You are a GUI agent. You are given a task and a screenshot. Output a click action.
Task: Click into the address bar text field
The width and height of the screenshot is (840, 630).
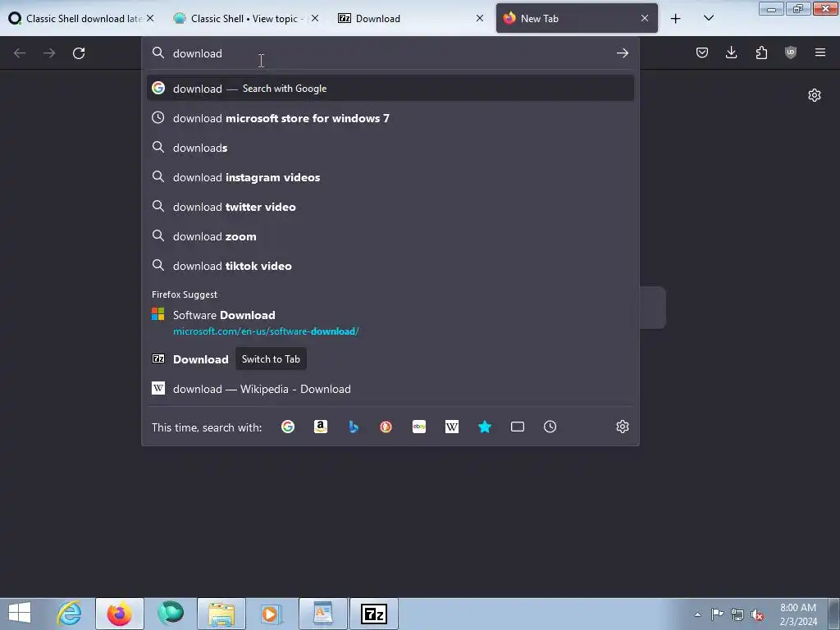(390, 53)
